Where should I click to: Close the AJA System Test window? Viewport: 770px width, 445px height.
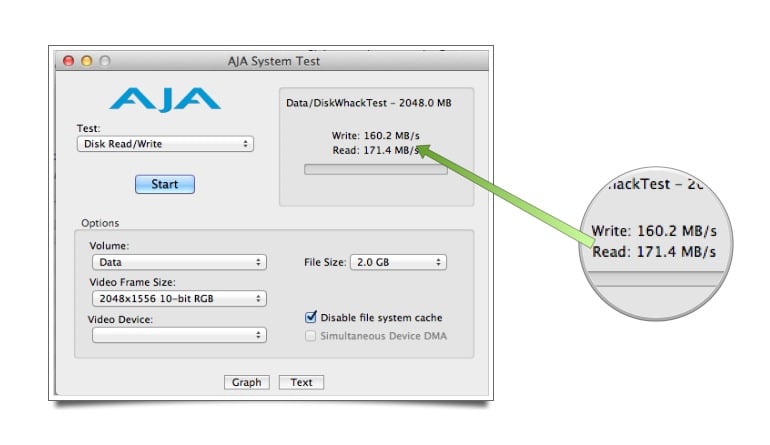coord(68,61)
